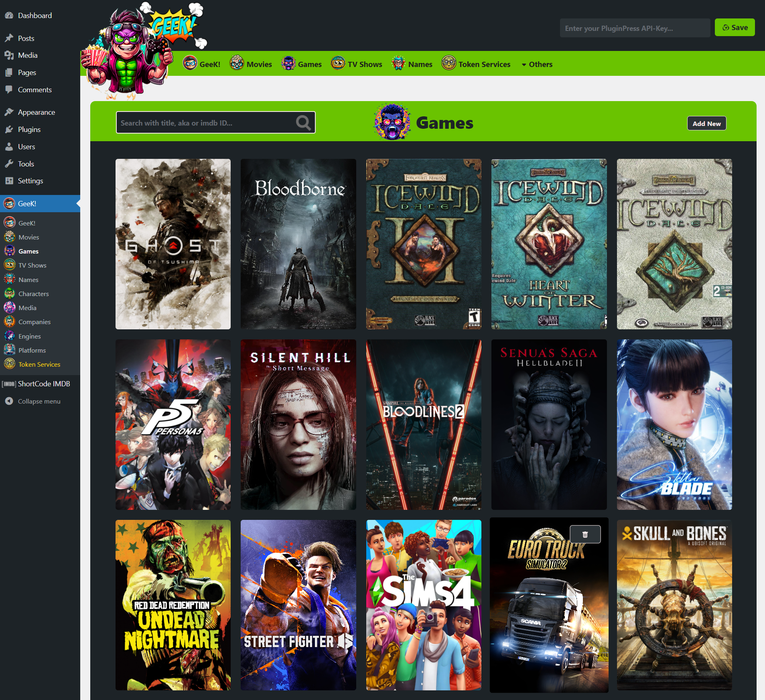
Task: Click the Comments bubble icon
Action: pyautogui.click(x=9, y=90)
